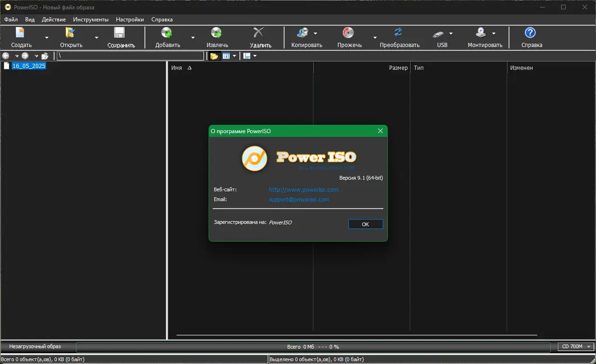Expand the Копировать dropdown arrow
Screen dimensions: 596x364
315,34
